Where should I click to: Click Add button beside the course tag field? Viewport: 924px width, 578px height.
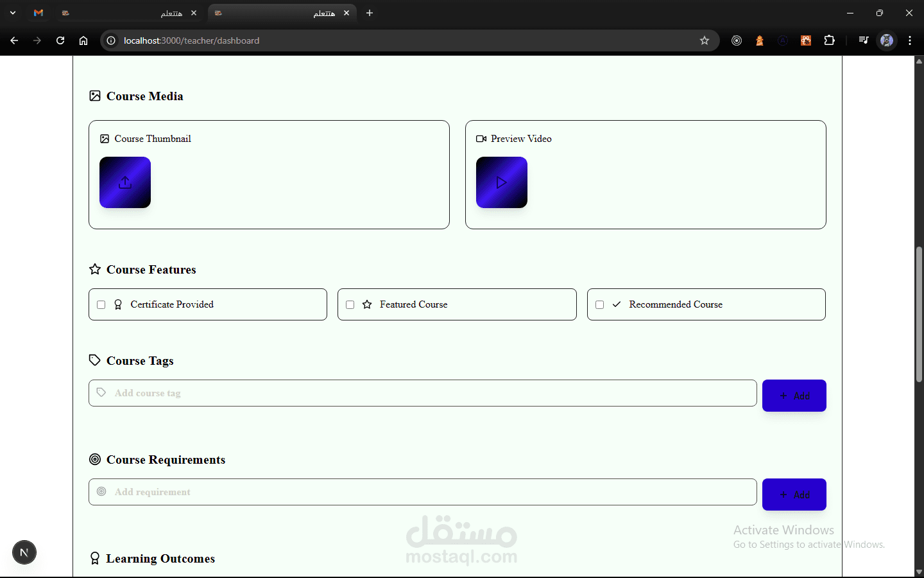pos(794,396)
